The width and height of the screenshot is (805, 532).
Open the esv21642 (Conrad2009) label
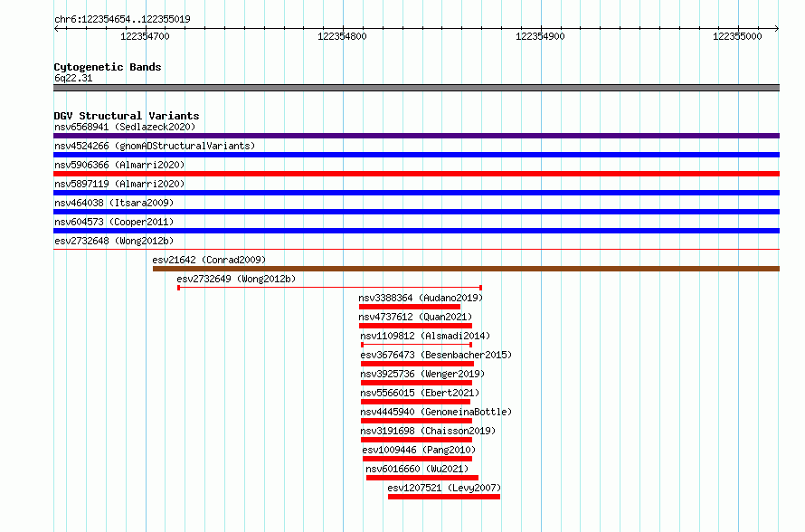pos(209,260)
